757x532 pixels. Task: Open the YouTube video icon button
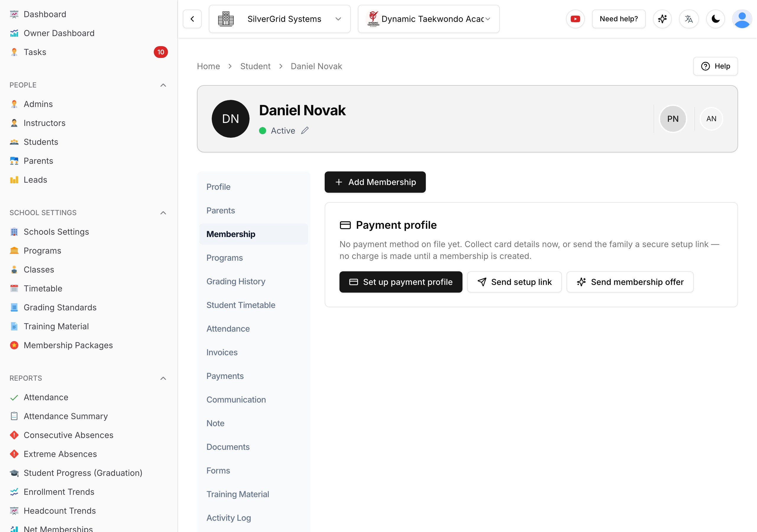[575, 19]
